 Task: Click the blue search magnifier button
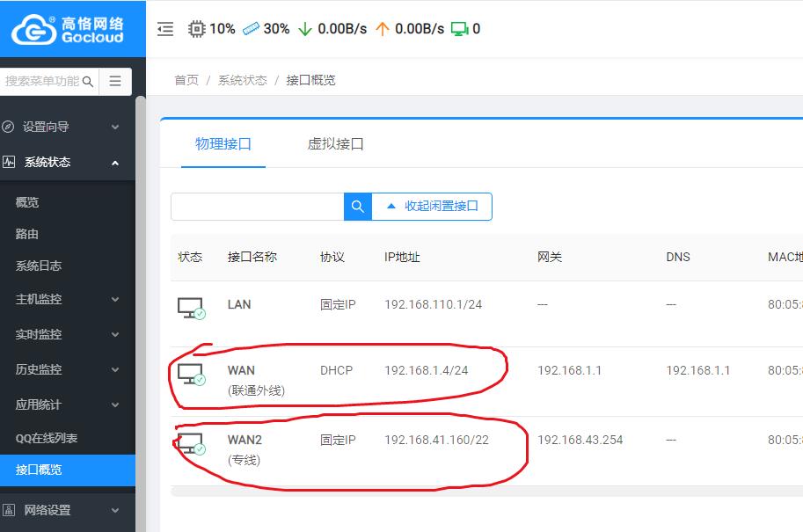pos(357,207)
